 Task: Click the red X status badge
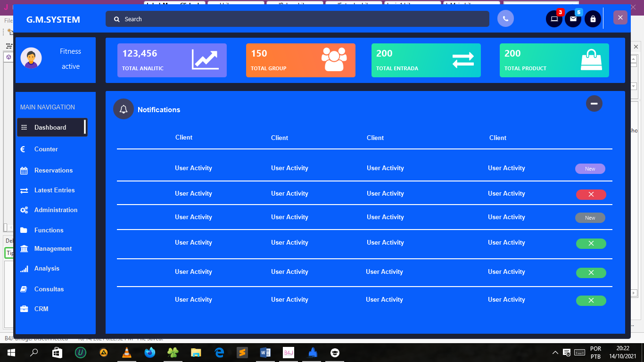591,194
